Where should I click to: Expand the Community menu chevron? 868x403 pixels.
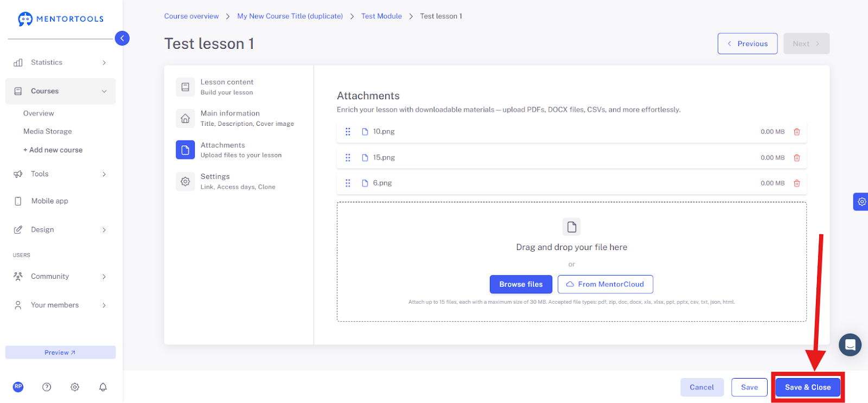(104, 277)
